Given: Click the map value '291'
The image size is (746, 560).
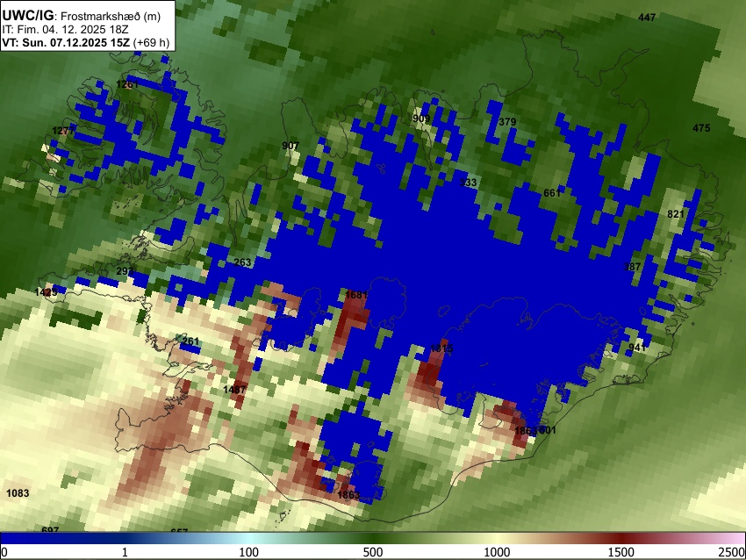Looking at the screenshot, I should [x=126, y=271].
